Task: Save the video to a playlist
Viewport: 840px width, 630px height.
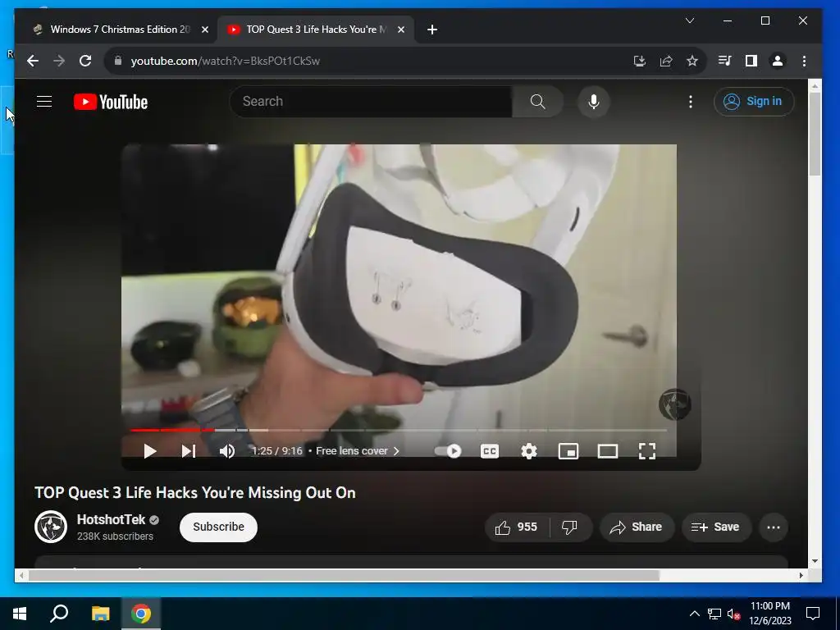Action: (x=715, y=527)
